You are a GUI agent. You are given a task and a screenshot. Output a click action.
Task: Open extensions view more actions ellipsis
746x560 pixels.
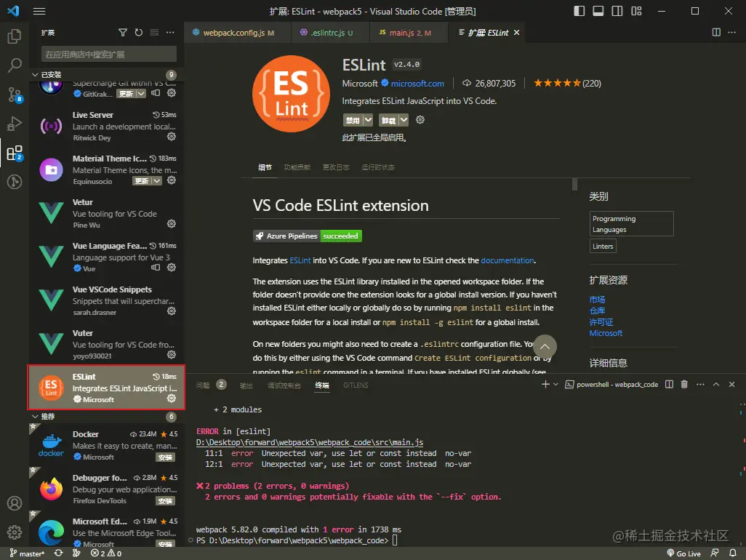click(170, 32)
